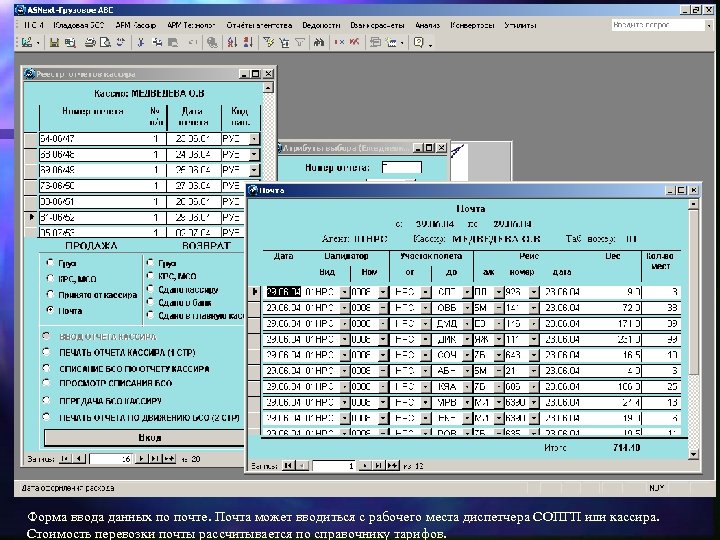The width and height of the screenshot is (720, 540).
Task: Sort ascending with the A-Z icon
Action: click(x=232, y=43)
